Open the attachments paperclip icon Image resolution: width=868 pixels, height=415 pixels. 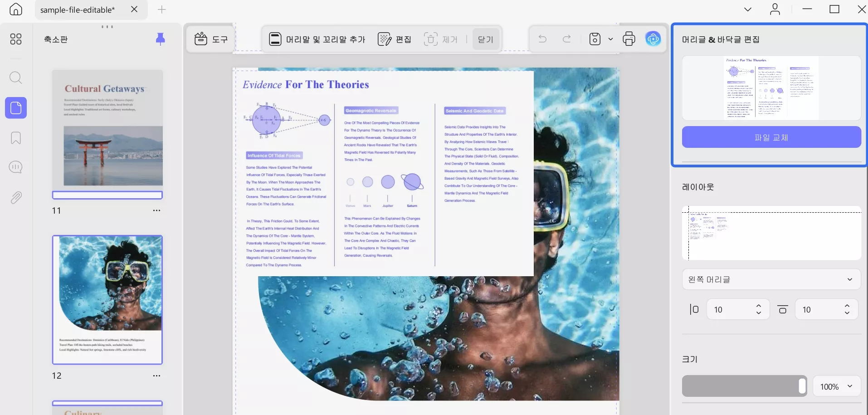click(16, 198)
